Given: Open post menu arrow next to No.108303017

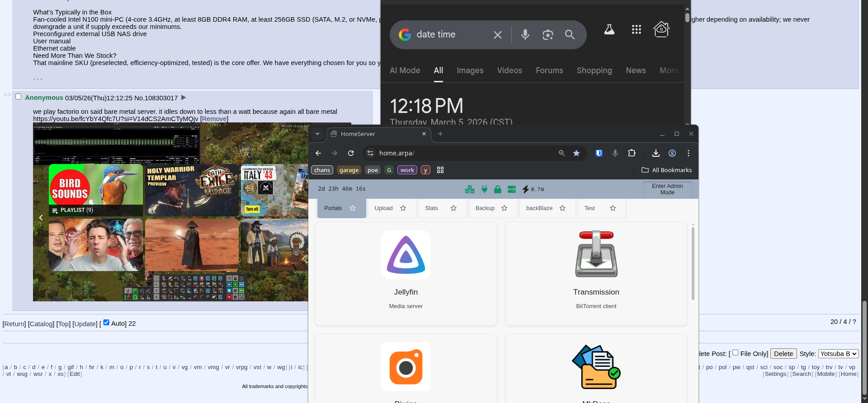Looking at the screenshot, I should coord(184,98).
